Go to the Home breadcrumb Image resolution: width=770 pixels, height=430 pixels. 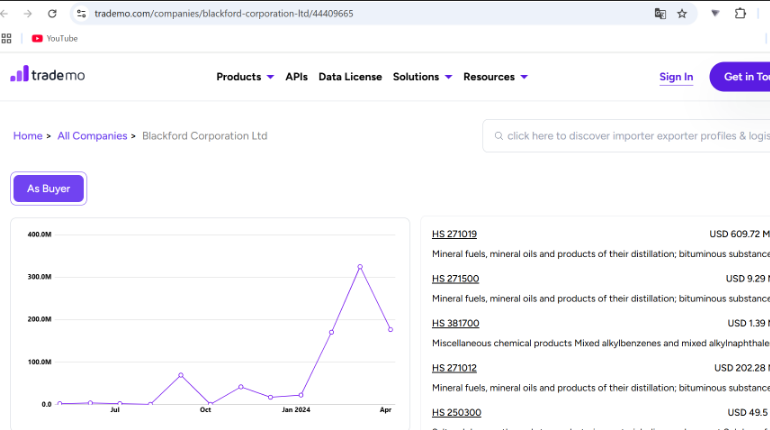pyautogui.click(x=28, y=136)
